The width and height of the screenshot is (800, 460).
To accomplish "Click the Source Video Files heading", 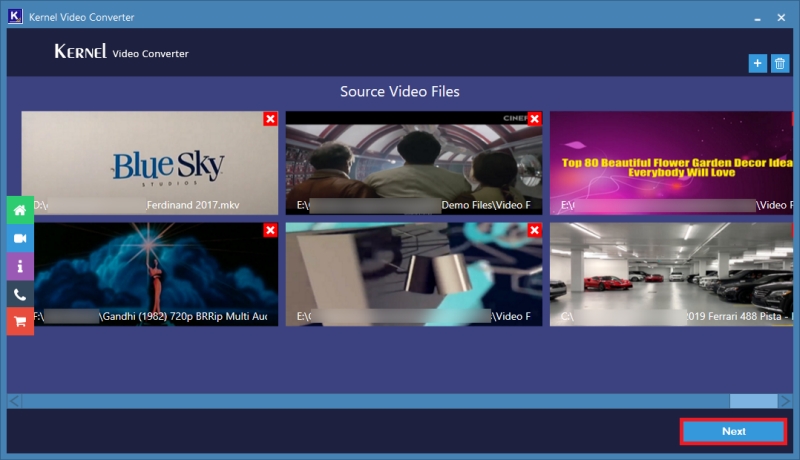I will point(399,91).
